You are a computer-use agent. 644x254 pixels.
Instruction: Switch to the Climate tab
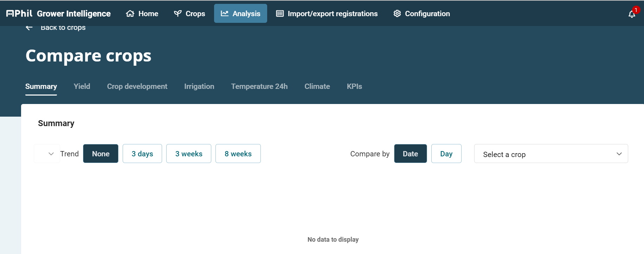point(317,86)
